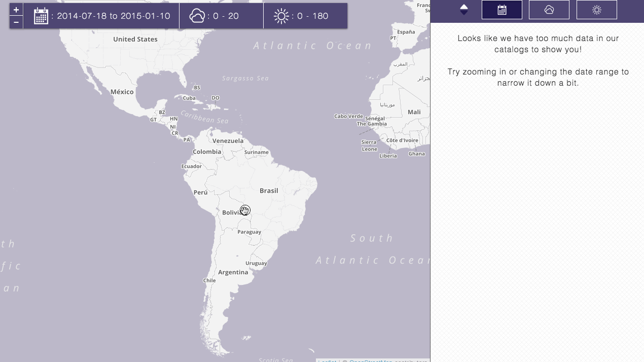644x362 pixels.
Task: Click the calendar icon in the map filter bar
Action: click(x=41, y=16)
